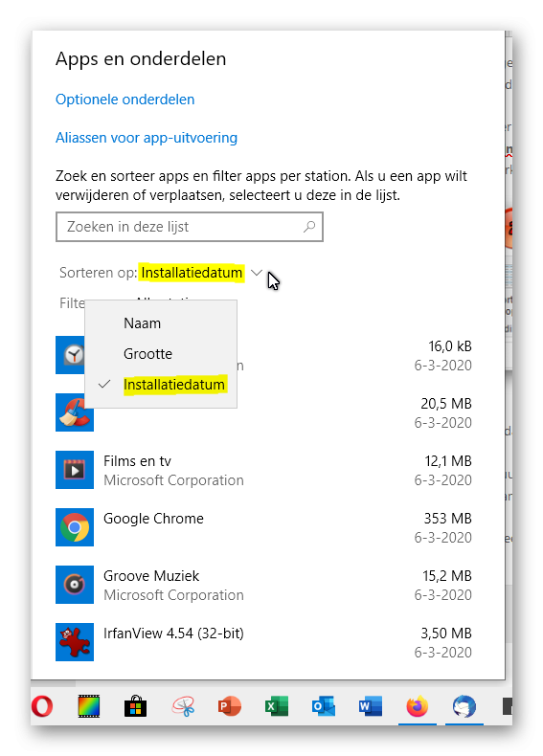The image size is (543, 756).
Task: Open Aliassen voor app-uitvoering link
Action: tap(147, 138)
